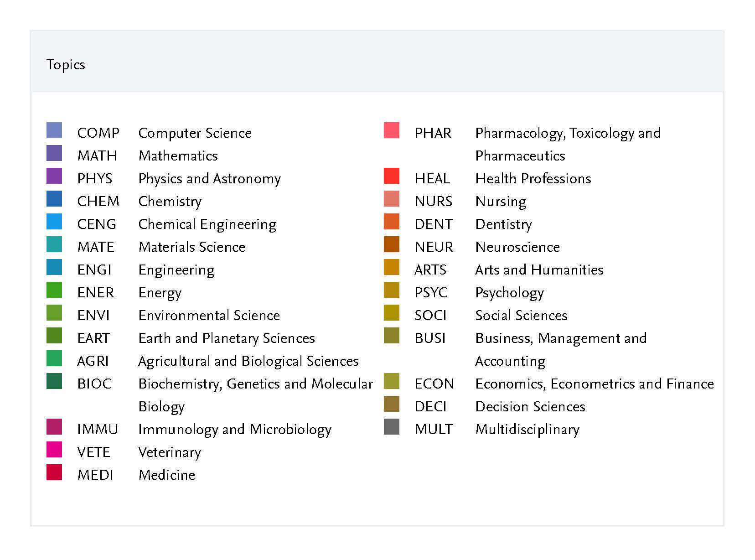Screen dimensions: 755x560
Task: Click the Neuroscience brown color square
Action: (392, 244)
